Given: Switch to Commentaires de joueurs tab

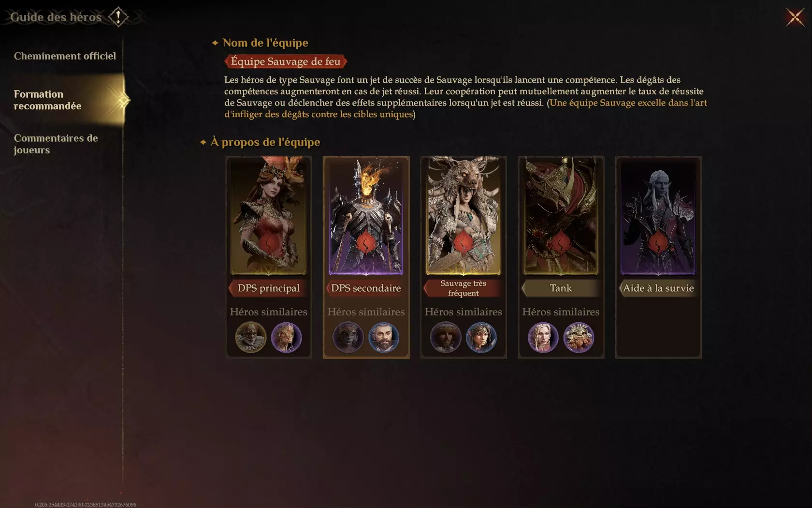Looking at the screenshot, I should tap(56, 144).
